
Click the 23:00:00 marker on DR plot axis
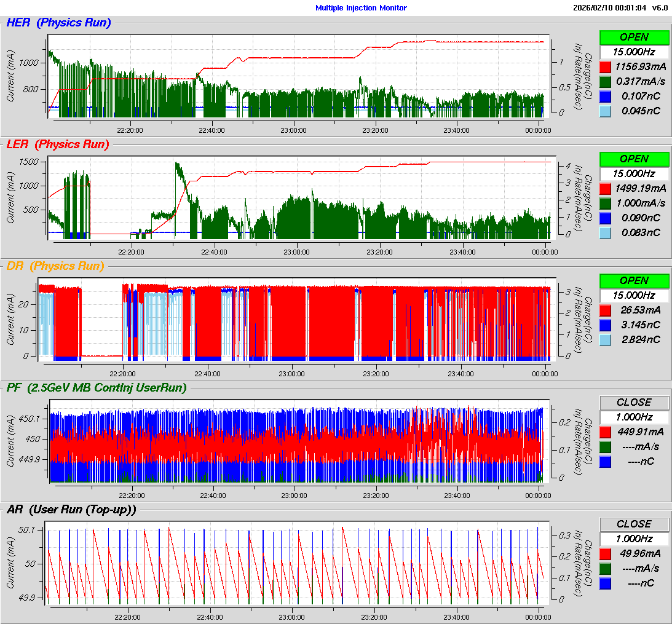pos(292,373)
